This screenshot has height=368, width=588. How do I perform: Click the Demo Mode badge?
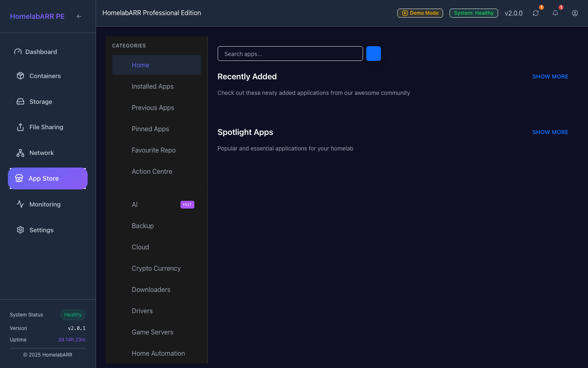420,13
